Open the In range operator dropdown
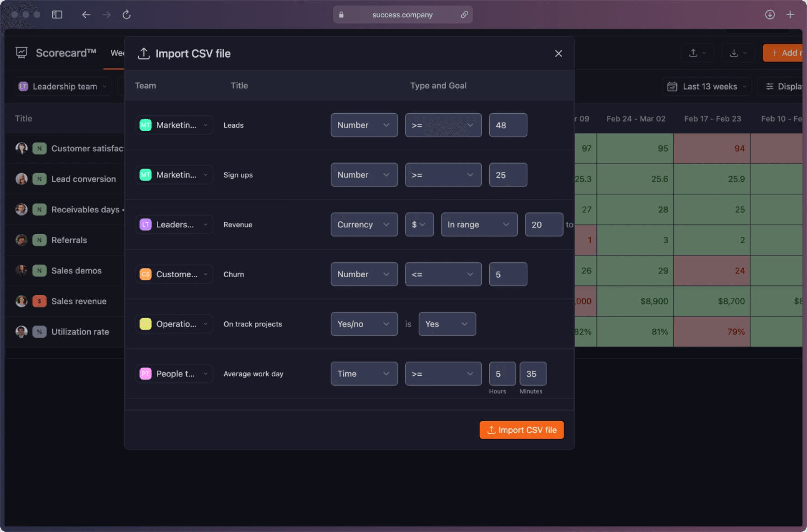 (479, 225)
